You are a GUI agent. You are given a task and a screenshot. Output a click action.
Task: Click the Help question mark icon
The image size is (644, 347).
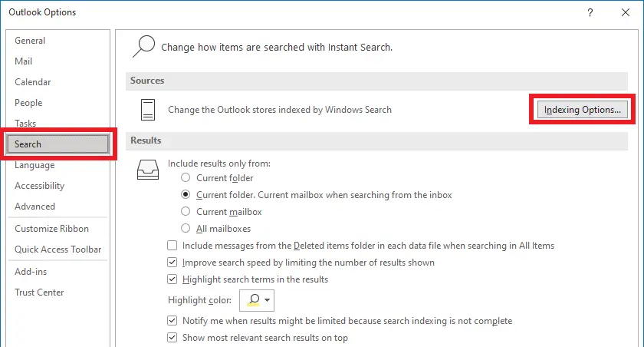tap(590, 12)
